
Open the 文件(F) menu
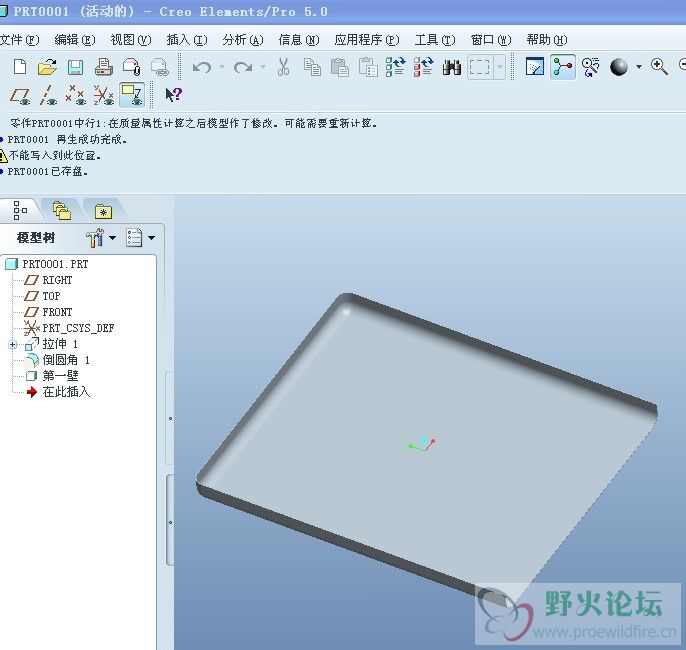pyautogui.click(x=19, y=40)
